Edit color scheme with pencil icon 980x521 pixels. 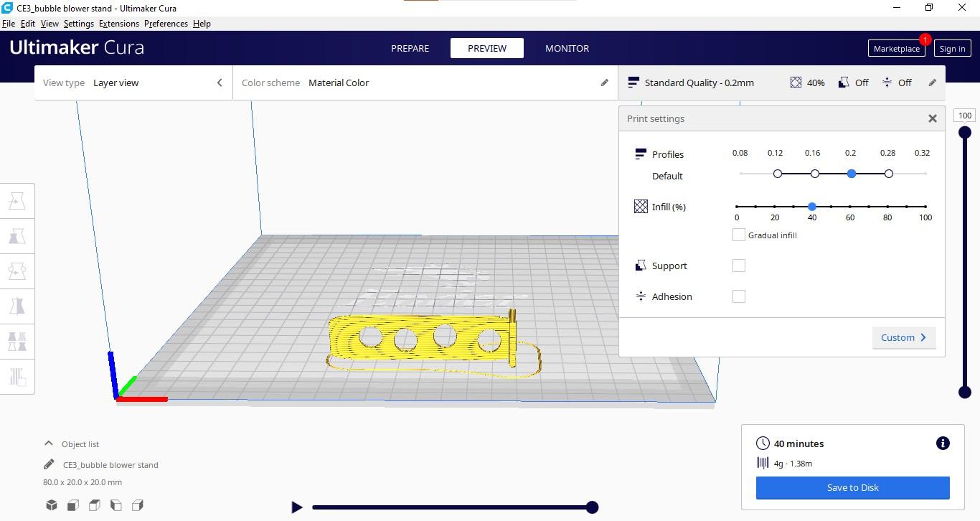coord(605,83)
